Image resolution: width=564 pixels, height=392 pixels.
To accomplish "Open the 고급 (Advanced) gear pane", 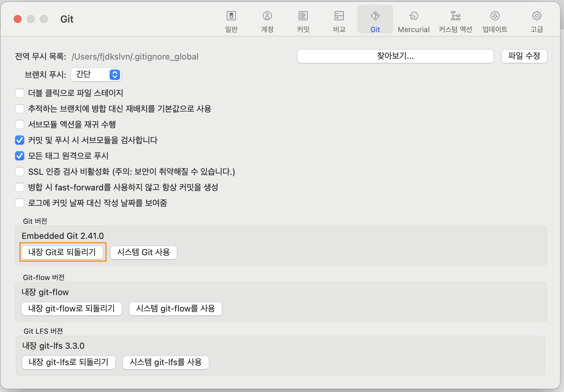I will pos(537,21).
